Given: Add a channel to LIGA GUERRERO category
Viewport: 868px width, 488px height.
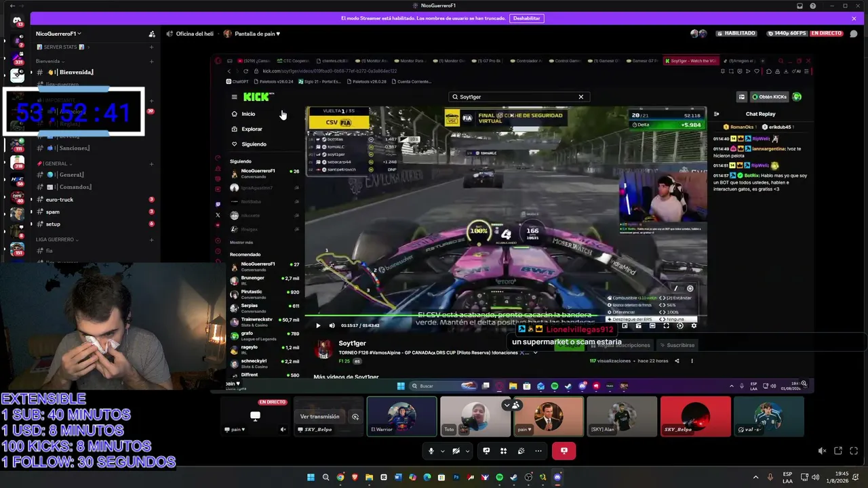Looking at the screenshot, I should click(151, 239).
